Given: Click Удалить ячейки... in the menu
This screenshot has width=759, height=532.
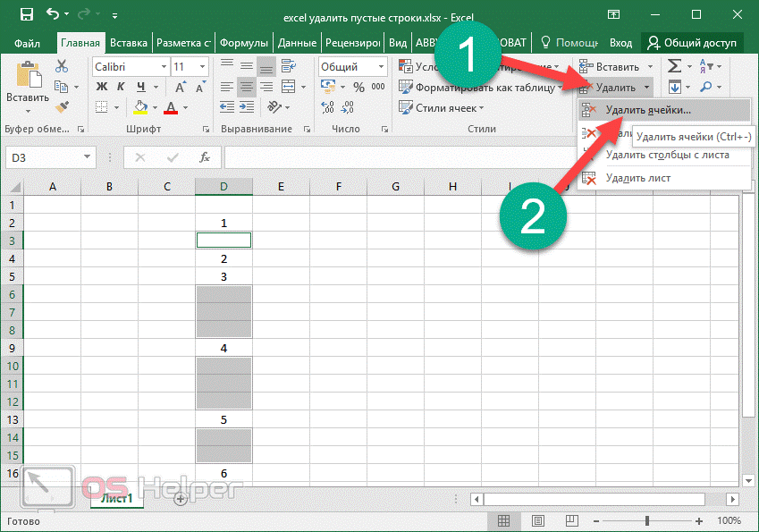Looking at the screenshot, I should click(647, 110).
